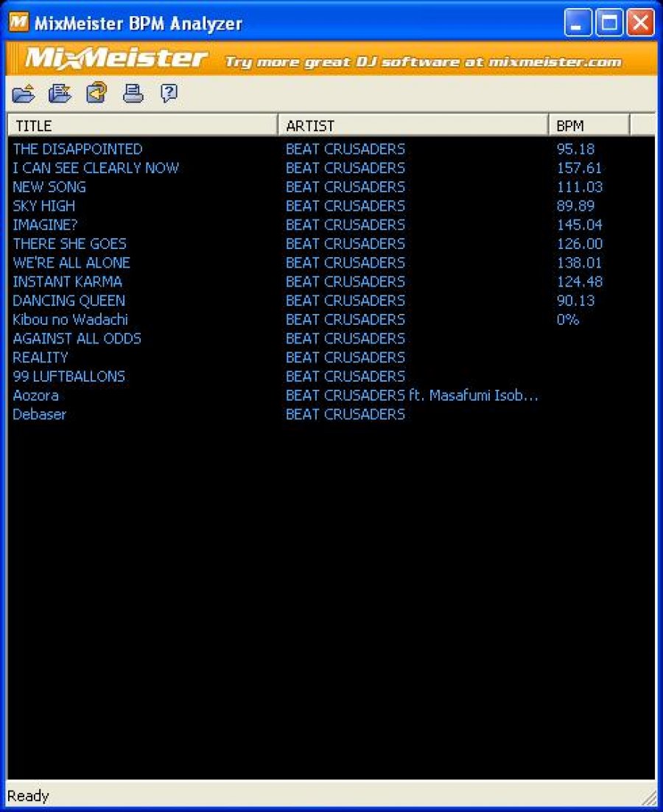Select the Kibou no Wadachi track
The image size is (663, 812).
pyautogui.click(x=70, y=320)
